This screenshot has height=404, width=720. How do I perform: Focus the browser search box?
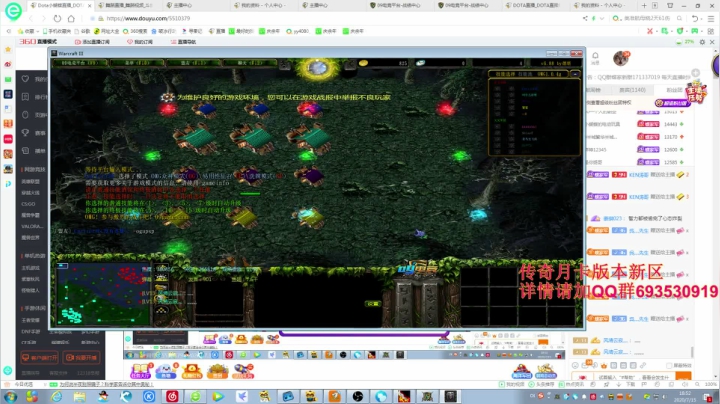coord(647,18)
